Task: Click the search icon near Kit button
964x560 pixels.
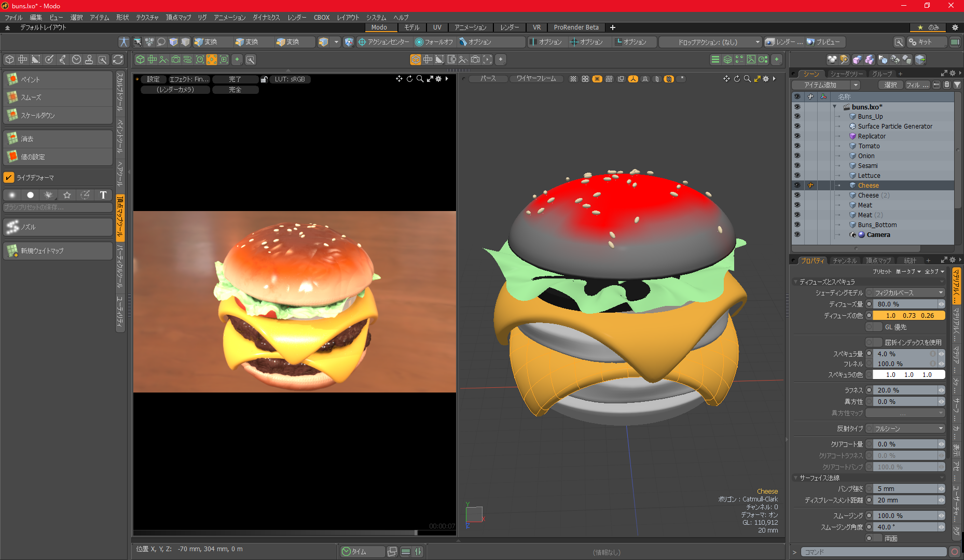Action: click(x=899, y=42)
